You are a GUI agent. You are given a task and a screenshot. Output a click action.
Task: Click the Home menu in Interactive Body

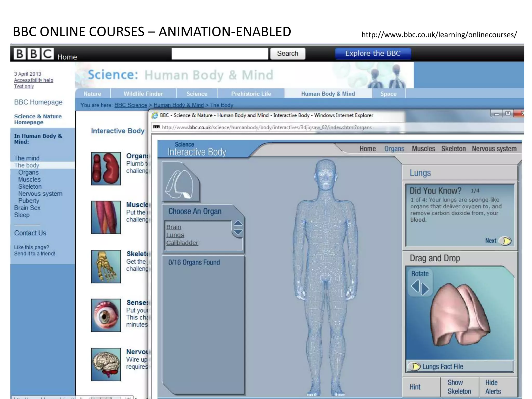coord(368,149)
